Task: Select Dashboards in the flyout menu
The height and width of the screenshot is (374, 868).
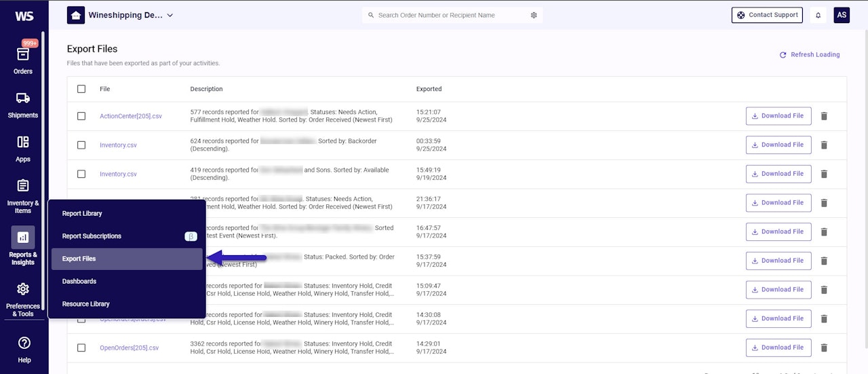Action: click(x=79, y=281)
